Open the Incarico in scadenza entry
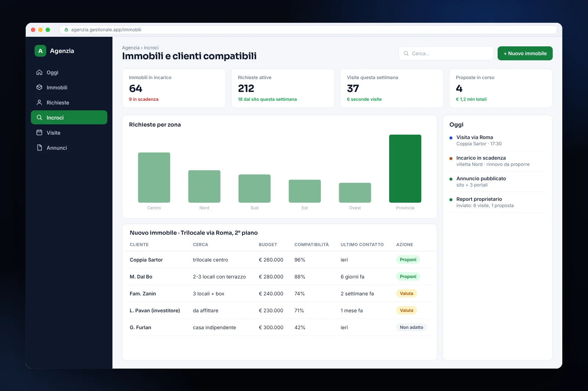 497,161
